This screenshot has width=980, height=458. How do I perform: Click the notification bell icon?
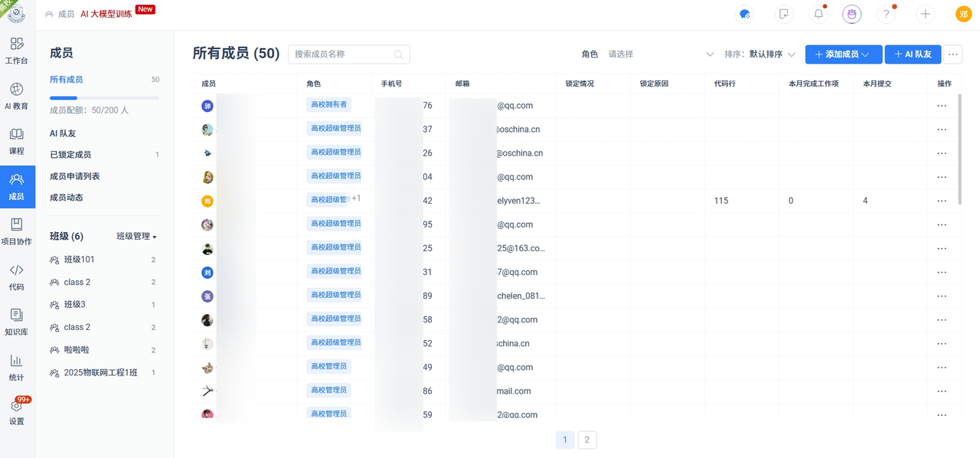click(818, 14)
